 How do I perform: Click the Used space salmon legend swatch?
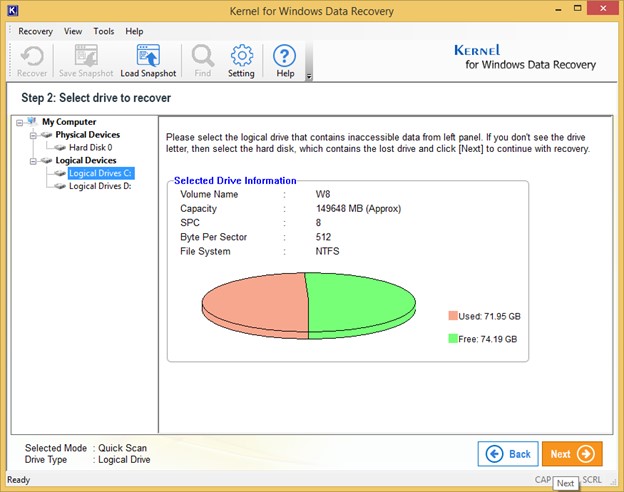coord(452,316)
